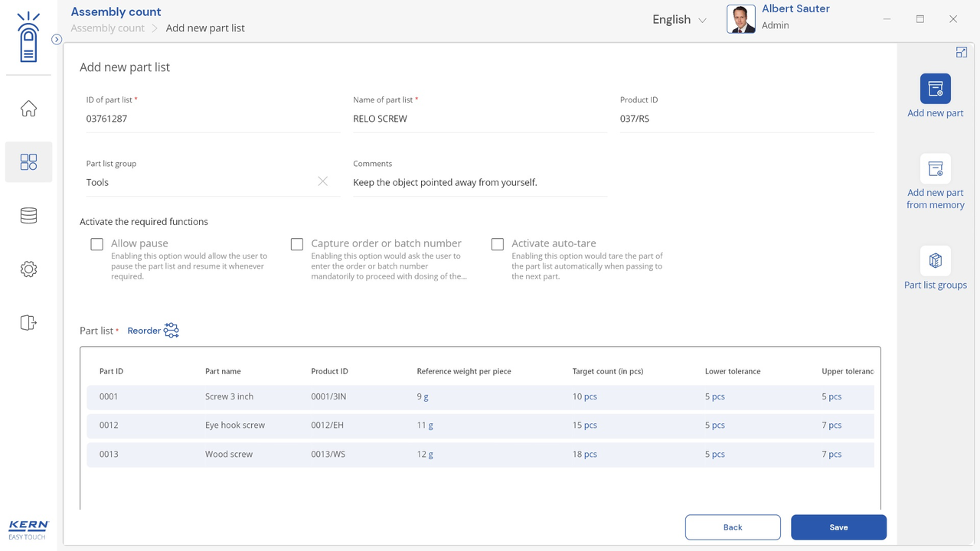Image resolution: width=980 pixels, height=551 pixels.
Task: Click the Name of part list field
Action: pyautogui.click(x=479, y=119)
